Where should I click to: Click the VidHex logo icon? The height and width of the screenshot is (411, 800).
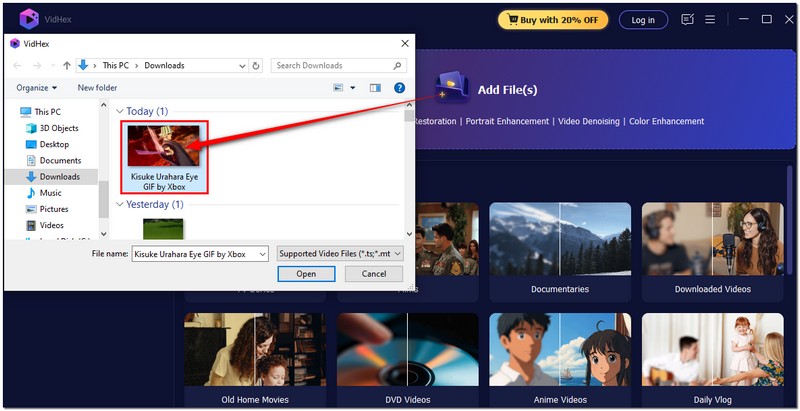click(x=29, y=19)
